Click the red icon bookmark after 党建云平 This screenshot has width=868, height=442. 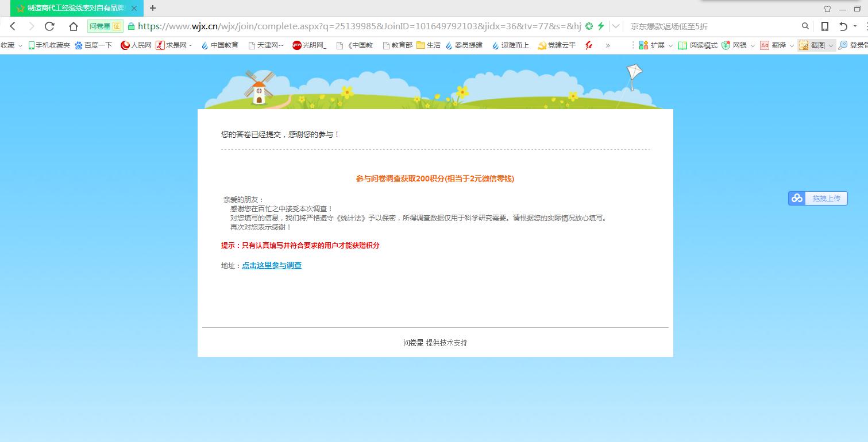589,45
